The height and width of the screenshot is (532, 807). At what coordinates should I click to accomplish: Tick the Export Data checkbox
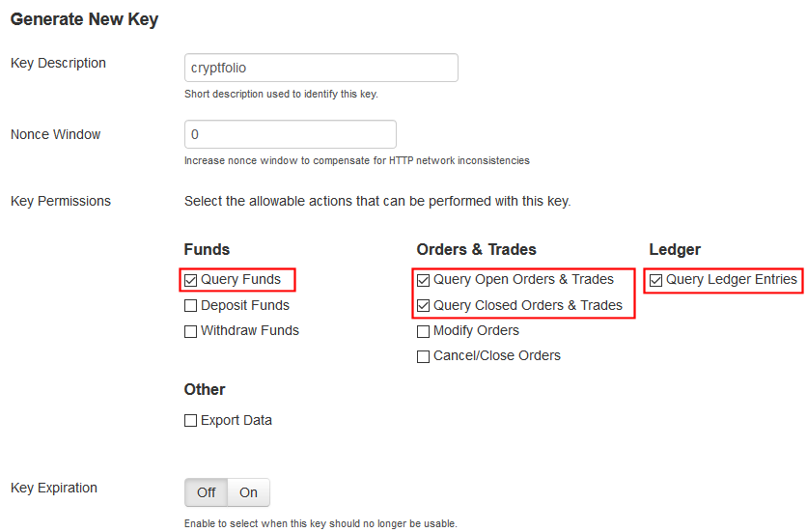coord(191,421)
